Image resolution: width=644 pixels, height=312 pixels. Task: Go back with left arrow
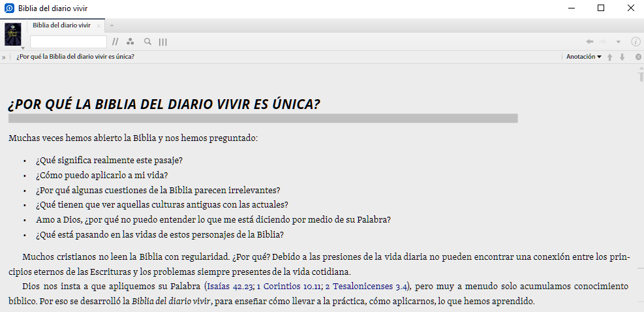(x=590, y=42)
